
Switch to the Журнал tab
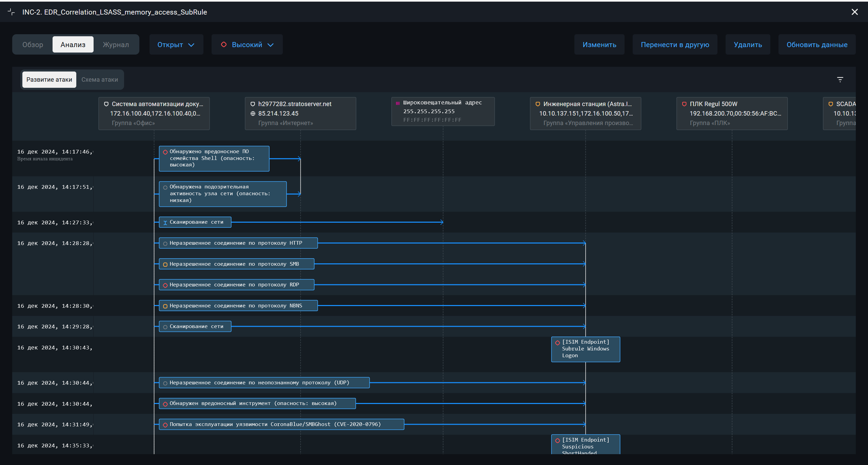pyautogui.click(x=116, y=45)
